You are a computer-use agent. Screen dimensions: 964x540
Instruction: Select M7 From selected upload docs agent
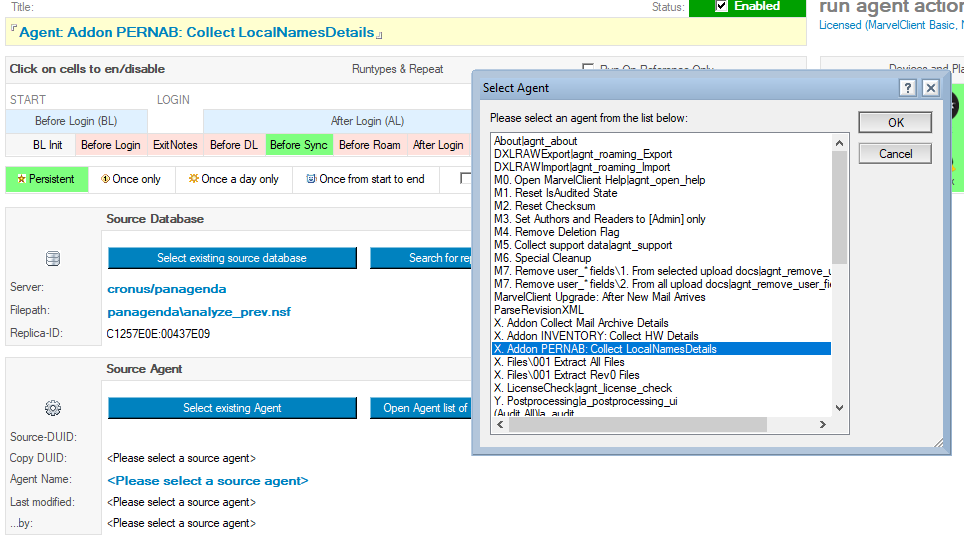pos(662,271)
